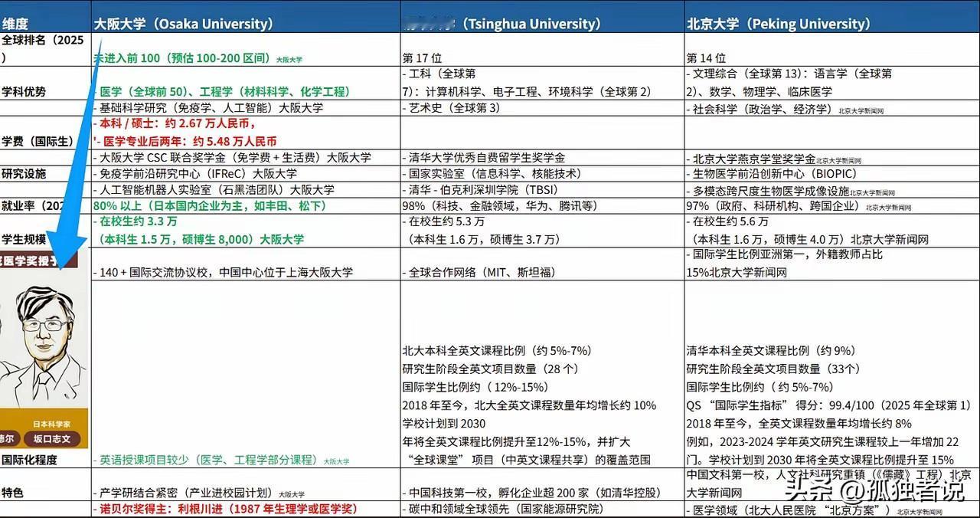Click the '学科优势' row label
980x518 pixels.
pyautogui.click(x=24, y=91)
